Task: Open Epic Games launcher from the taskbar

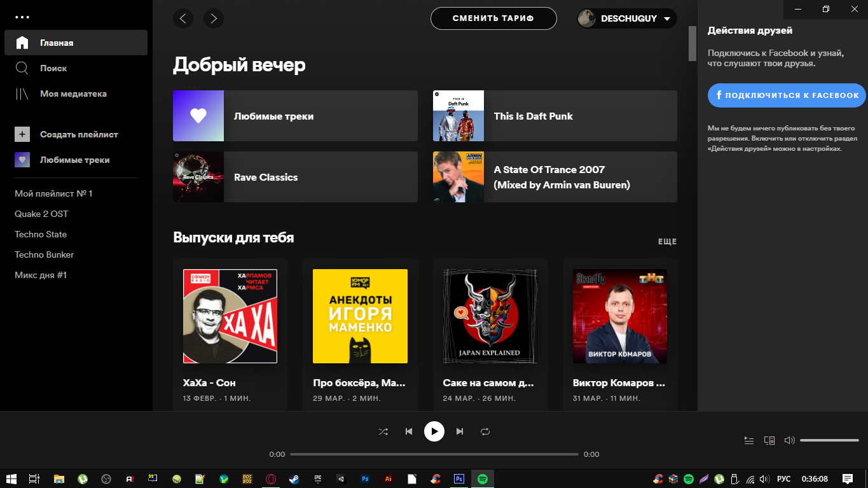Action: pyautogui.click(x=318, y=479)
